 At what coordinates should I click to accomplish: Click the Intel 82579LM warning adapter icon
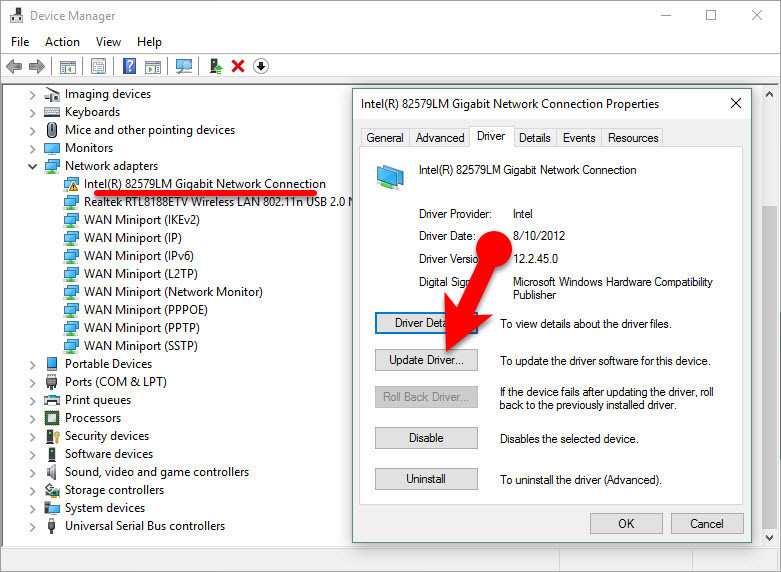click(71, 184)
